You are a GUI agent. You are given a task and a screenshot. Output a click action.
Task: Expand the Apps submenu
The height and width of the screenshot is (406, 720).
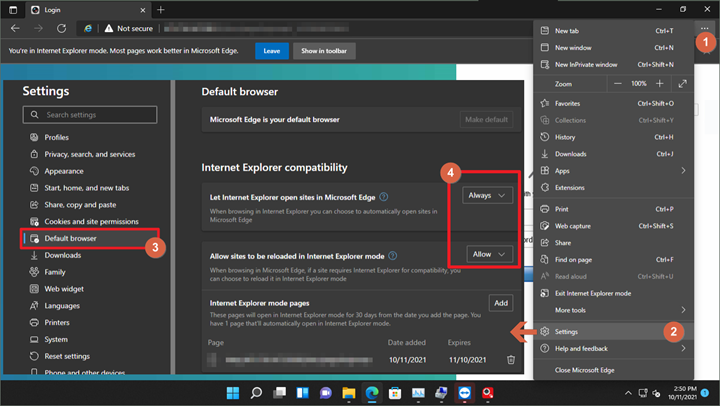click(x=683, y=171)
